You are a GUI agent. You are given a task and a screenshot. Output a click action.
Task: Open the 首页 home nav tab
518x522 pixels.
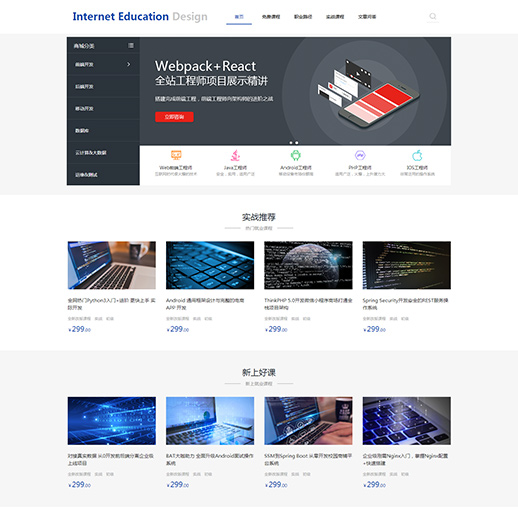click(x=239, y=17)
